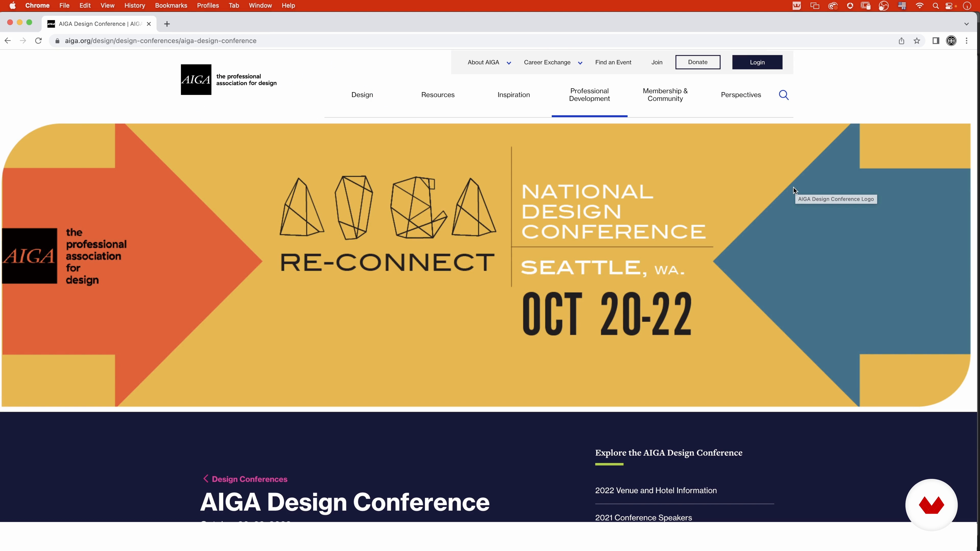Bookmark this page with star icon
Image resolution: width=980 pixels, height=551 pixels.
click(917, 41)
